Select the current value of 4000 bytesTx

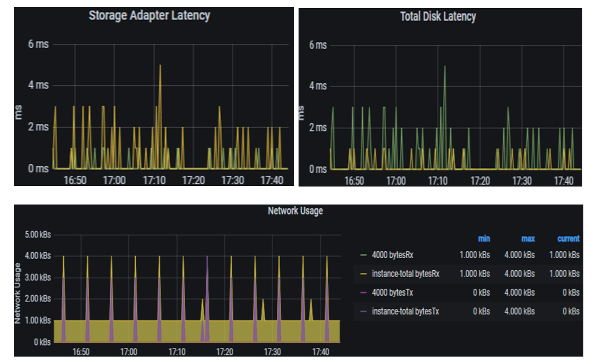571,292
